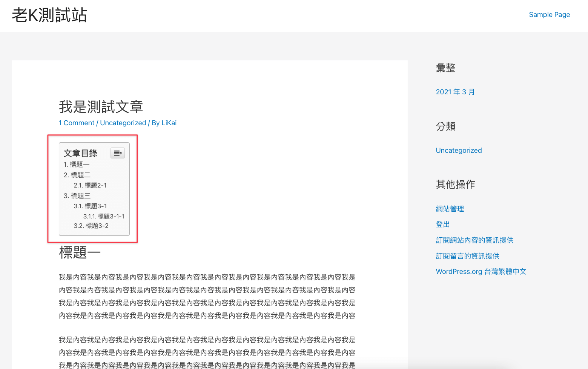588x369 pixels.
Task: Select 標題3-1-1 nested contents entry
Action: pyautogui.click(x=104, y=216)
